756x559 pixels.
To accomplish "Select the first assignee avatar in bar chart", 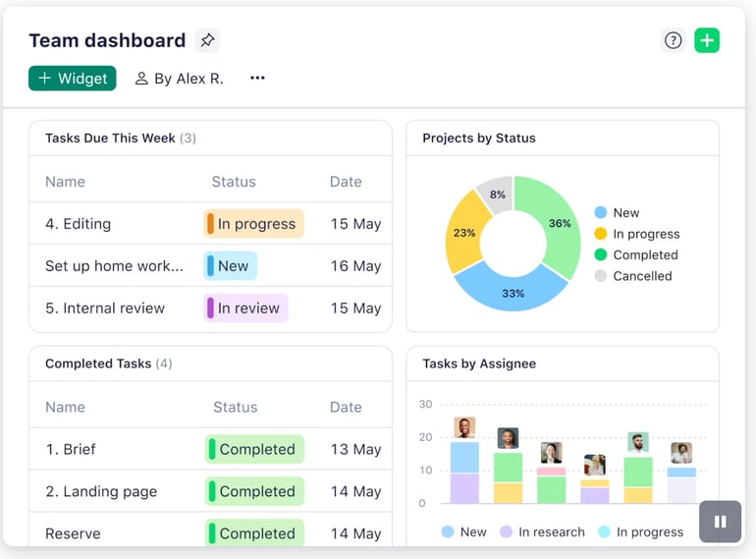I will (x=464, y=427).
